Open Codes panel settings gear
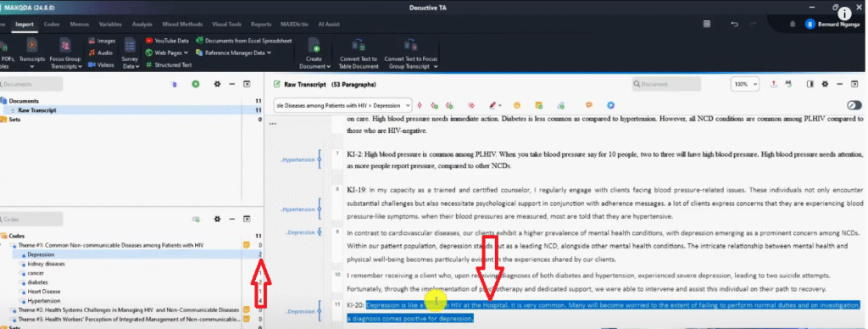 pos(217,220)
